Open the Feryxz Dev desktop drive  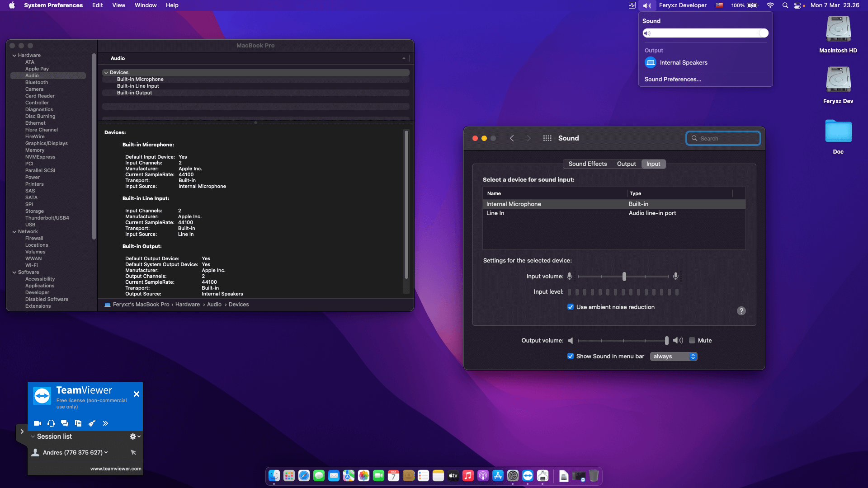pyautogui.click(x=838, y=85)
